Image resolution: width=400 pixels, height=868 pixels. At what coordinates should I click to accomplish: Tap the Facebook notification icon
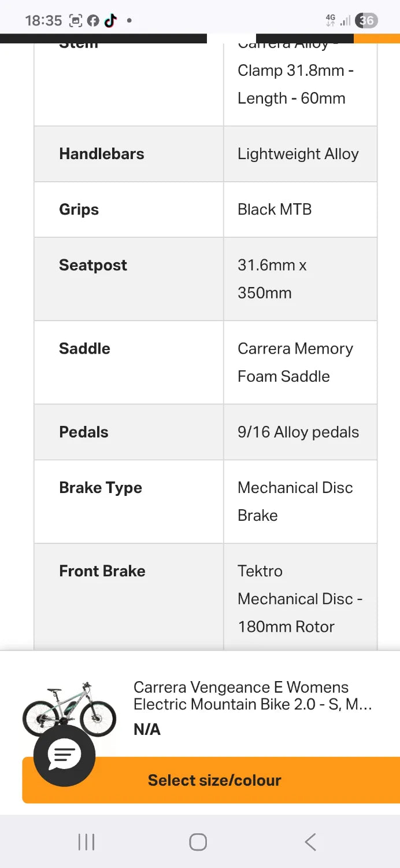coord(93,21)
